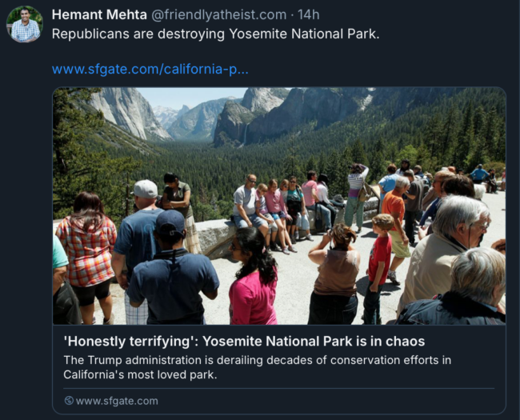
Task: Click the www.sfgate.com domain in card footer
Action: click(117, 401)
